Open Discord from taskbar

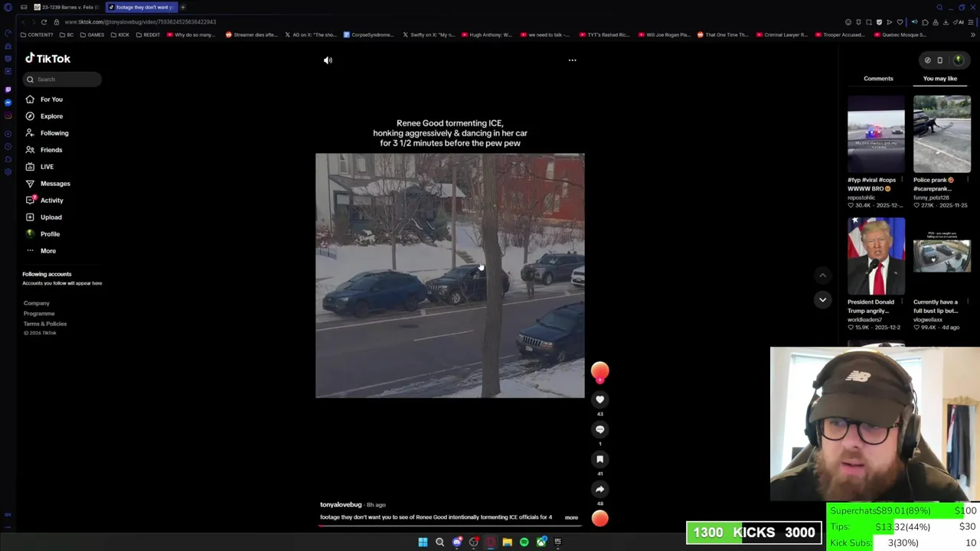click(457, 543)
